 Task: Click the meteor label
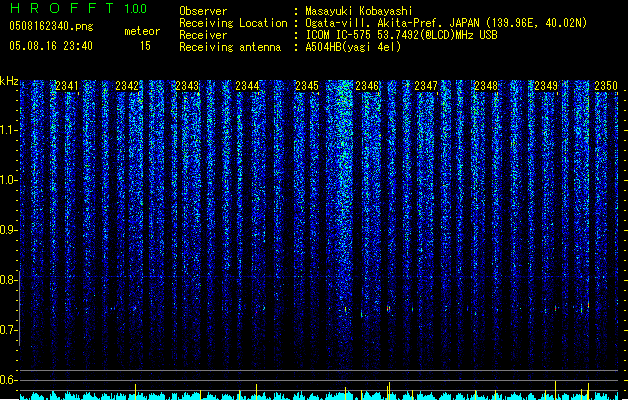(142, 31)
